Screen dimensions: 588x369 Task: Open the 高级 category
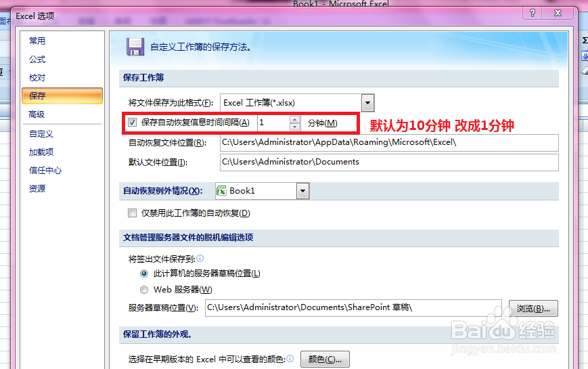coord(37,114)
